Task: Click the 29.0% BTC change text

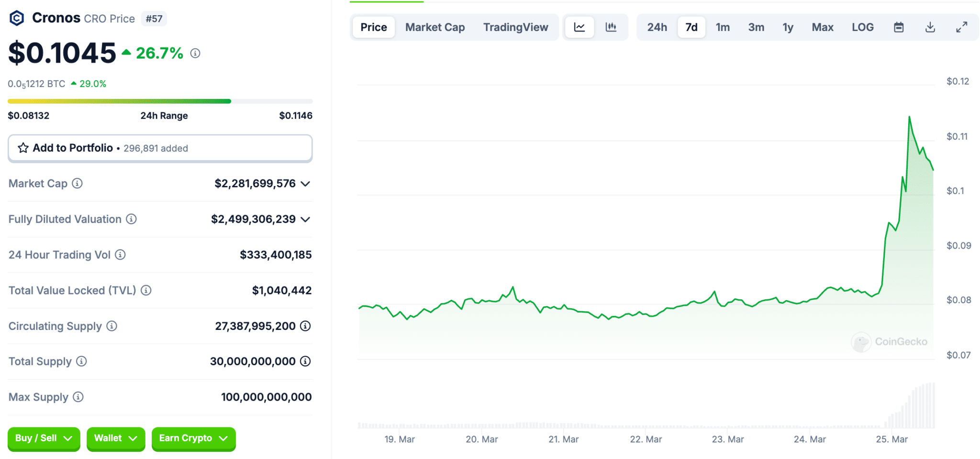Action: click(x=93, y=84)
